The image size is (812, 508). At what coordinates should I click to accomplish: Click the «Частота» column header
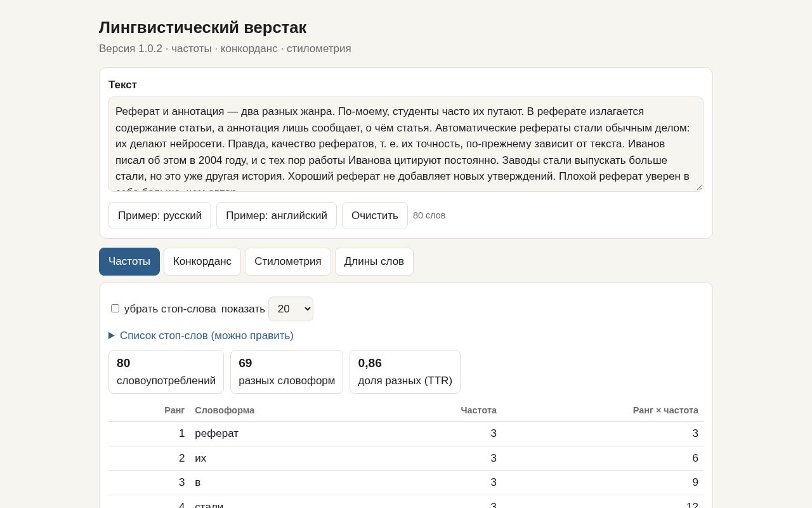[x=479, y=410]
